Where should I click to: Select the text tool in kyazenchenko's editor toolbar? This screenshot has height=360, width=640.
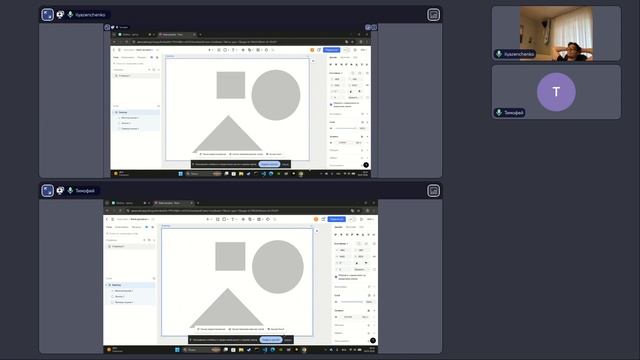coord(233,50)
